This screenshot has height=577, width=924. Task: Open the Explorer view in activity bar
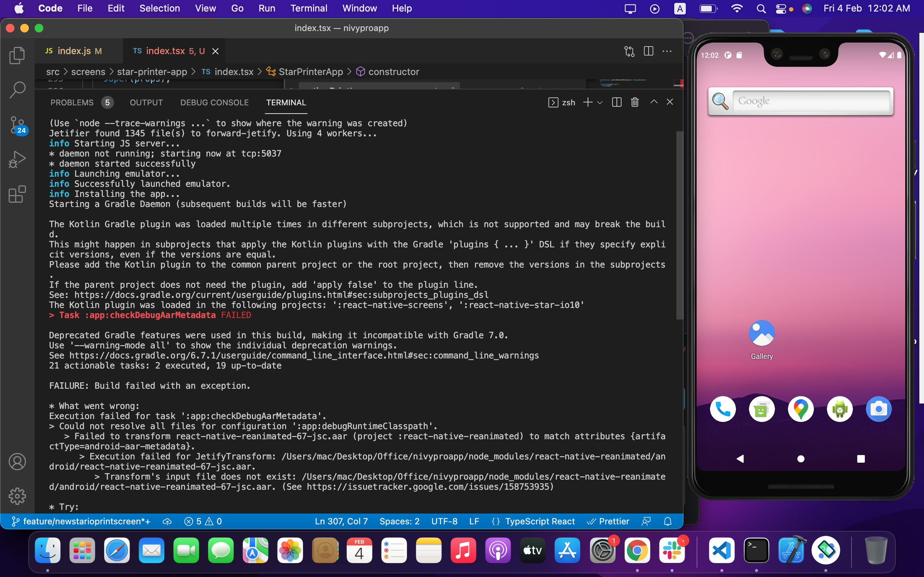click(17, 56)
